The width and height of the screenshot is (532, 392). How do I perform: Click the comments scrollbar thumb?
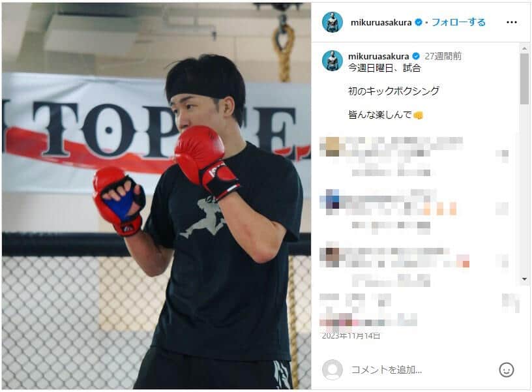pyautogui.click(x=524, y=79)
